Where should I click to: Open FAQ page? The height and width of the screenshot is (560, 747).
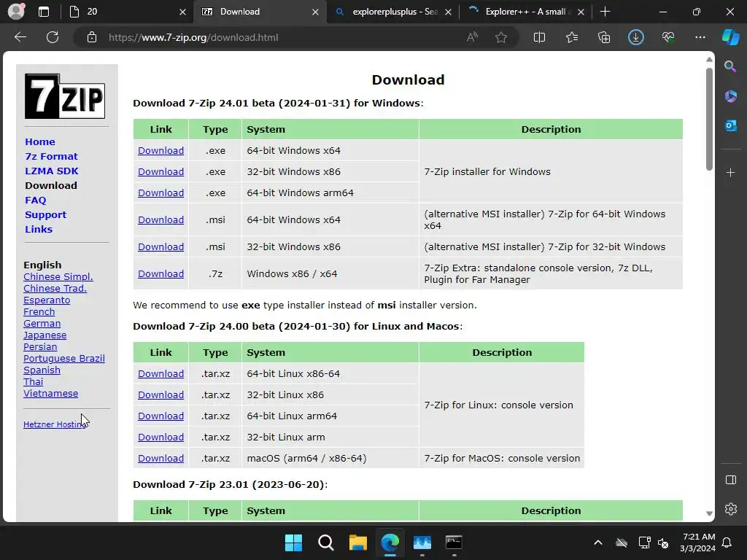click(35, 200)
